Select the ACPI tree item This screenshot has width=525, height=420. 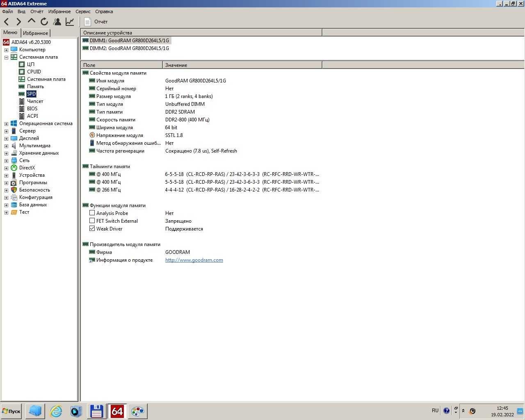32,116
